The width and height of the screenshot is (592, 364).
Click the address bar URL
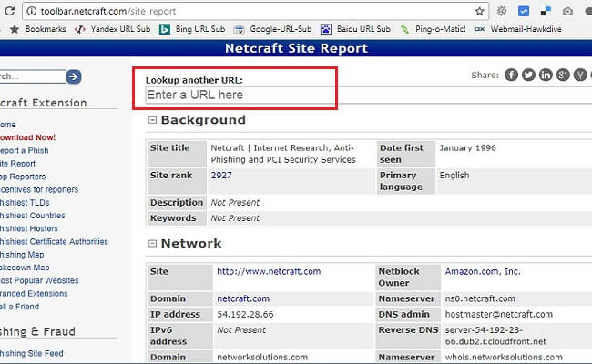(x=108, y=11)
